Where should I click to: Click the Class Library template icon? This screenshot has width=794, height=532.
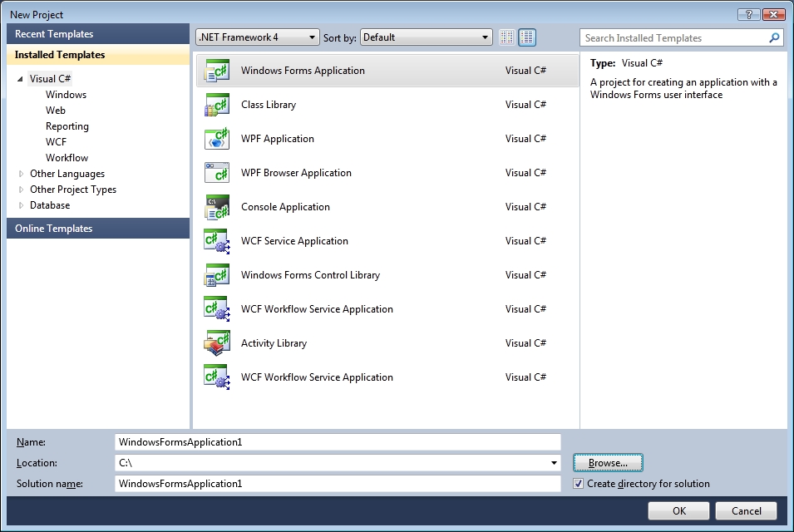pyautogui.click(x=217, y=105)
